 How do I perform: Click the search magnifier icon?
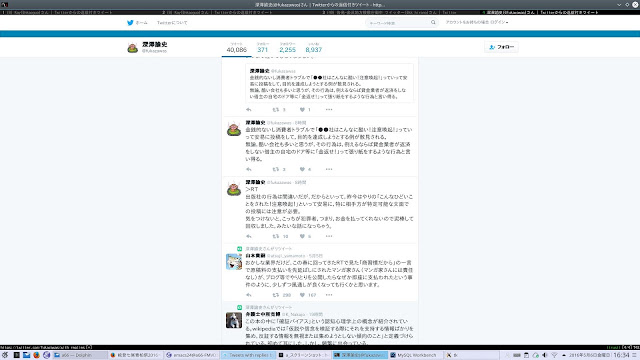pos(433,22)
